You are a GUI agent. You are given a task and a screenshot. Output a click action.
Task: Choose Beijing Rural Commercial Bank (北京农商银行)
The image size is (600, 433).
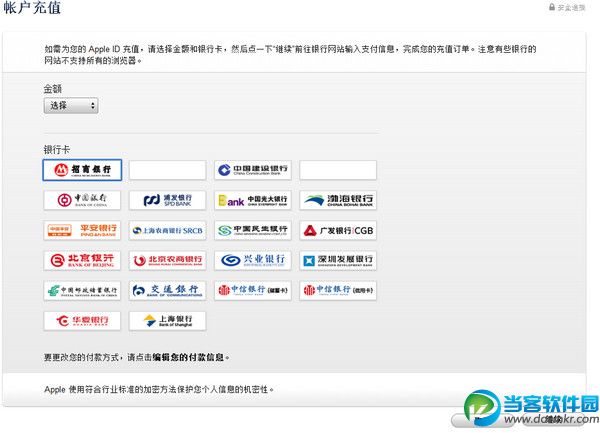pos(168,260)
